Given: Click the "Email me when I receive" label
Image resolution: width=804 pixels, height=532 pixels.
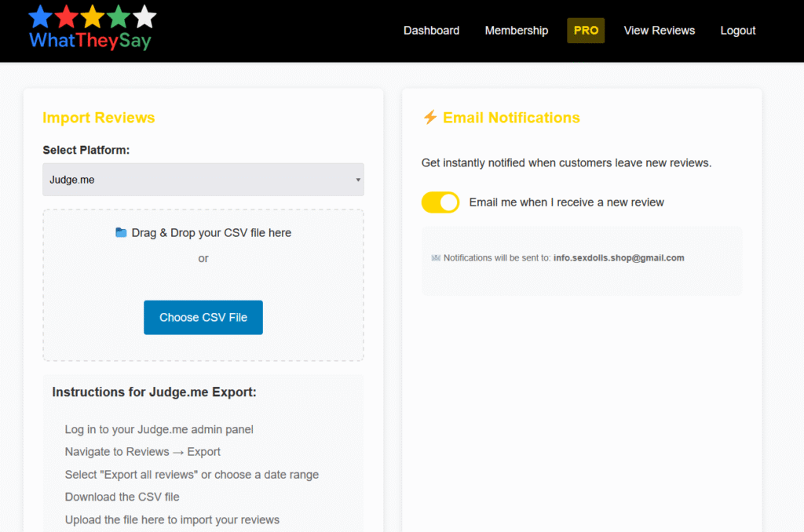Looking at the screenshot, I should [x=566, y=202].
